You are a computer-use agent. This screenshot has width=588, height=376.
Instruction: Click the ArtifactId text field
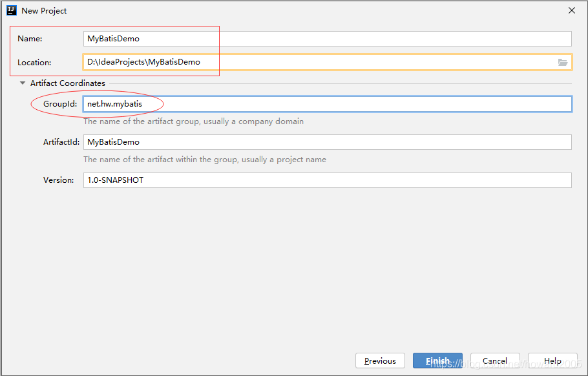click(328, 142)
